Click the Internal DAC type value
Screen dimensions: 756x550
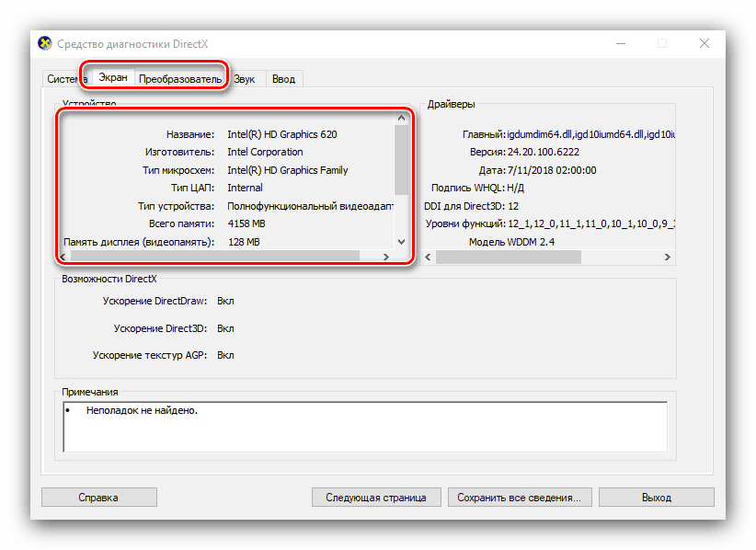coord(245,188)
